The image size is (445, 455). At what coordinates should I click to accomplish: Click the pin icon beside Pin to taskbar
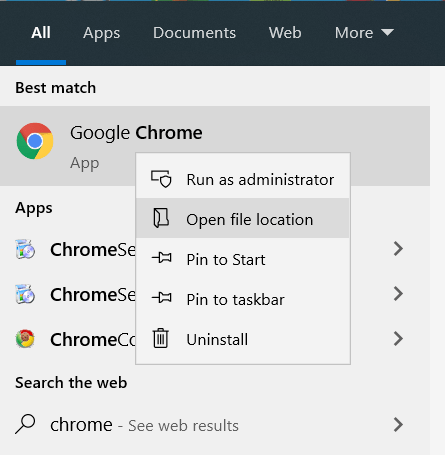[x=162, y=297]
